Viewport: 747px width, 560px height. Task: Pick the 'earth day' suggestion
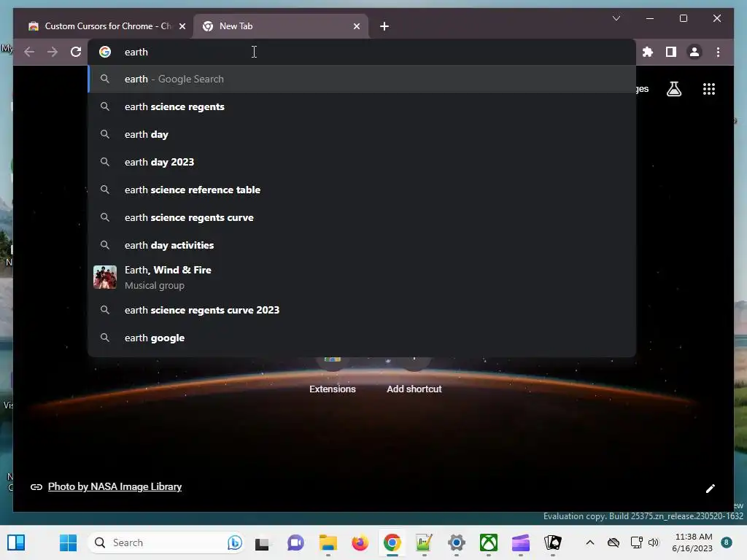(362, 134)
